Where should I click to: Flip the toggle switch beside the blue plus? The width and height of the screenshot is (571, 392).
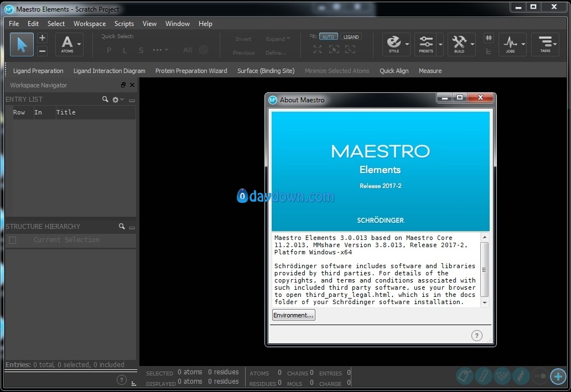coord(539,376)
